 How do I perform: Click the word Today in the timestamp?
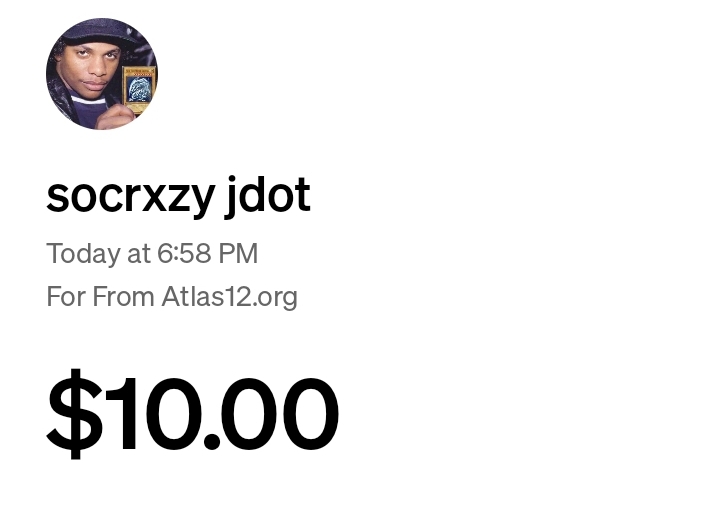(x=83, y=254)
